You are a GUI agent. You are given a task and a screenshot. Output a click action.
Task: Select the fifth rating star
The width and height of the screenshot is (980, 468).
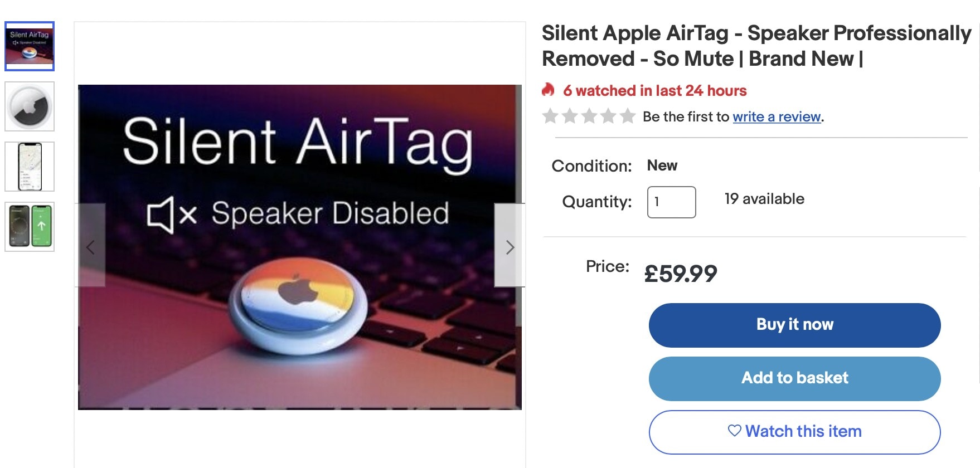[627, 116]
